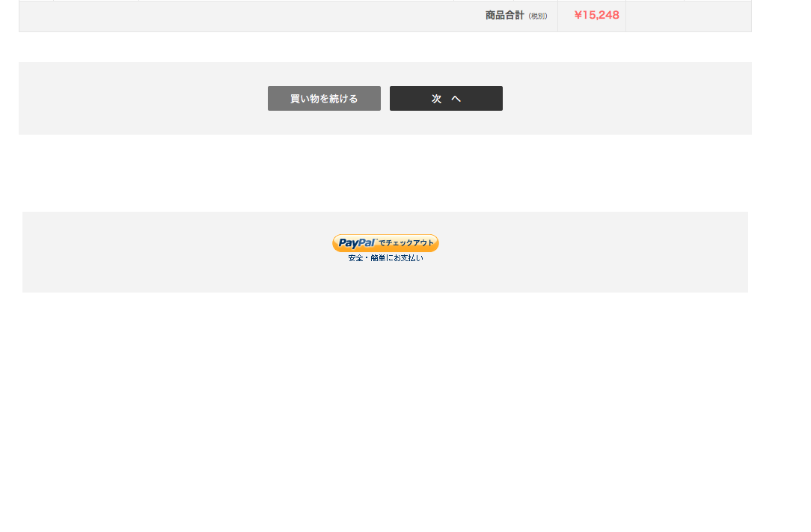811x532 pixels.
Task: Click the 次 character on the dark button
Action: click(x=436, y=98)
